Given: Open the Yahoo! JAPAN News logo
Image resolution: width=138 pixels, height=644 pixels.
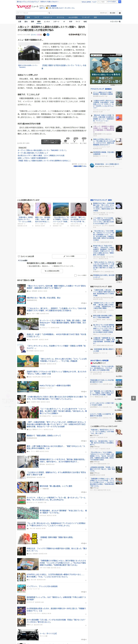Looking at the screenshot, I should [27, 7].
